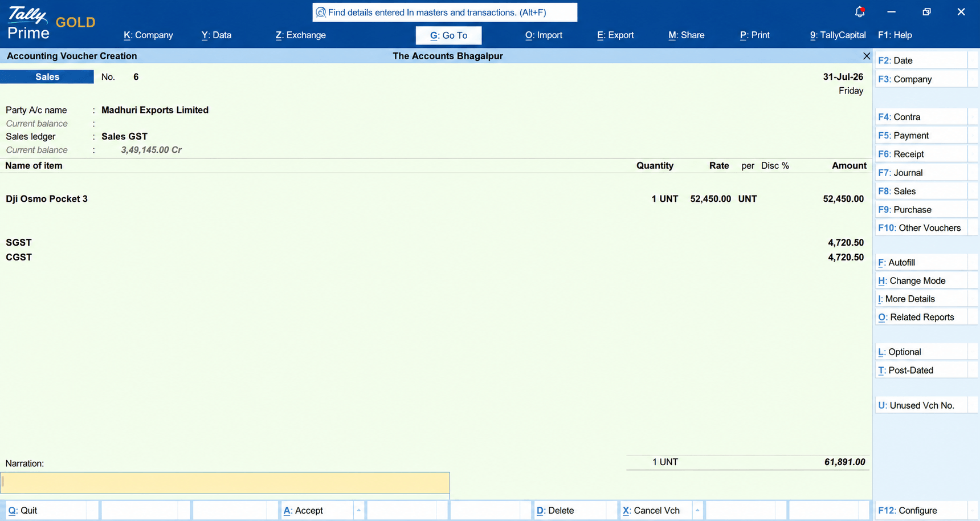
Task: Mark the voucher as T: Post-Dated
Action: point(921,370)
